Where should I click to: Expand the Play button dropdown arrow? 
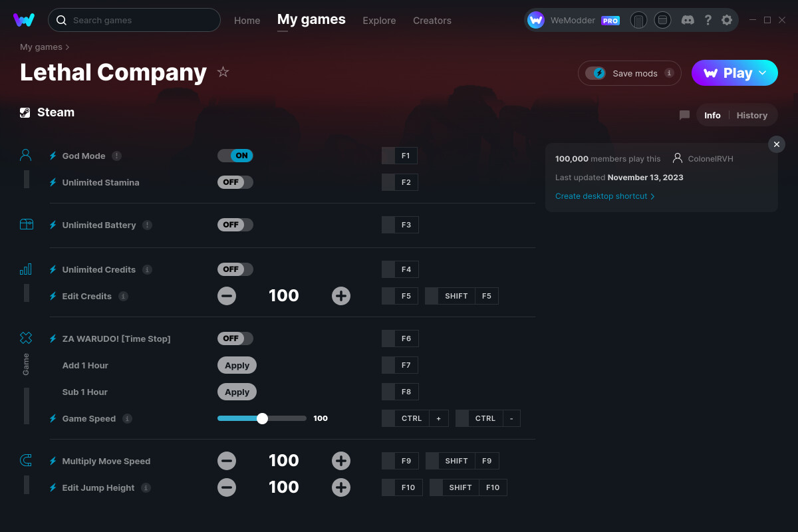point(763,72)
